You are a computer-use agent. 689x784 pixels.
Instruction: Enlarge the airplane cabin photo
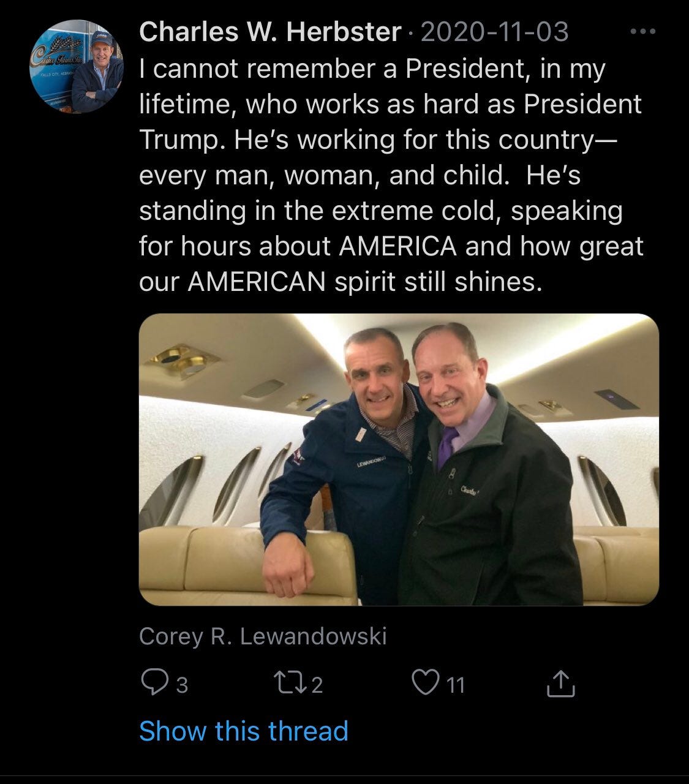pyautogui.click(x=399, y=459)
